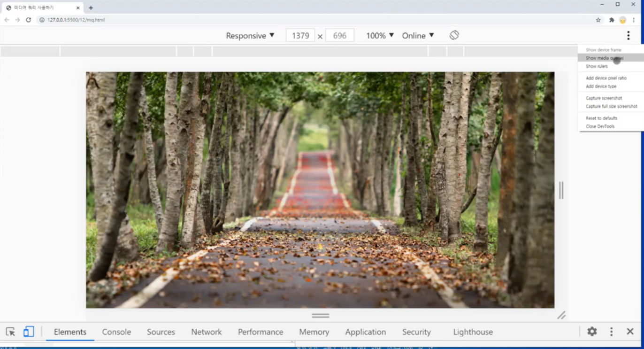Open DevTools customize three-dot menu
Viewport: 644px width, 349px height.
tap(611, 332)
